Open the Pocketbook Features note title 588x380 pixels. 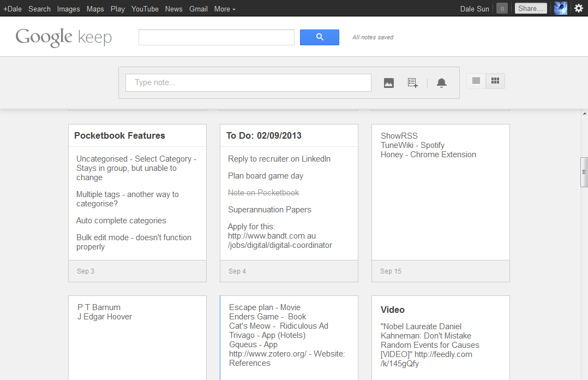(x=119, y=135)
